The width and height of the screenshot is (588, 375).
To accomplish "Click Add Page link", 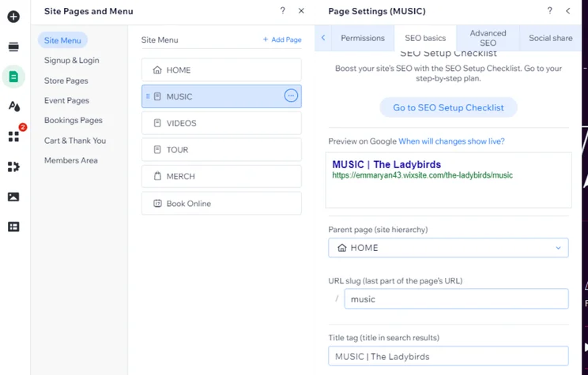I will pyautogui.click(x=282, y=39).
